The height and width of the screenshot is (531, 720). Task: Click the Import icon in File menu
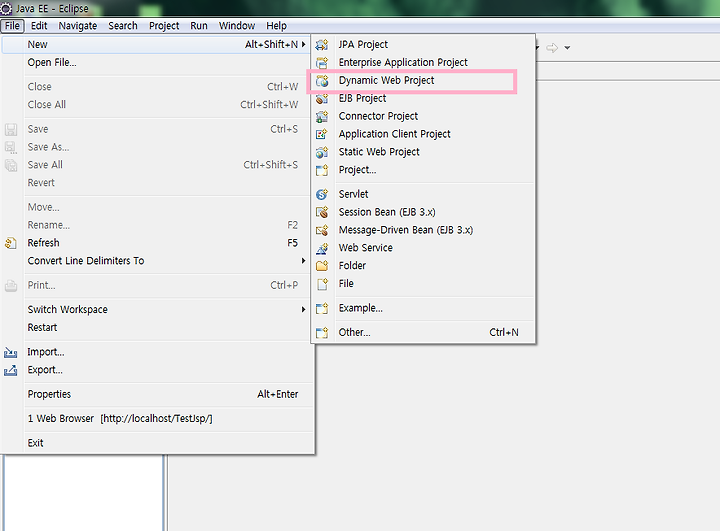coord(11,352)
